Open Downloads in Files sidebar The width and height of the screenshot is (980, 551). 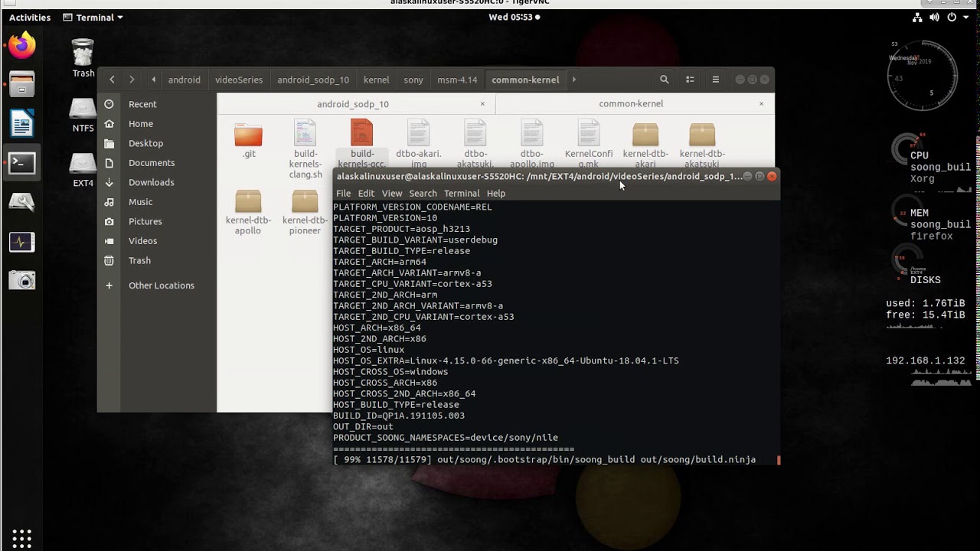point(151,182)
